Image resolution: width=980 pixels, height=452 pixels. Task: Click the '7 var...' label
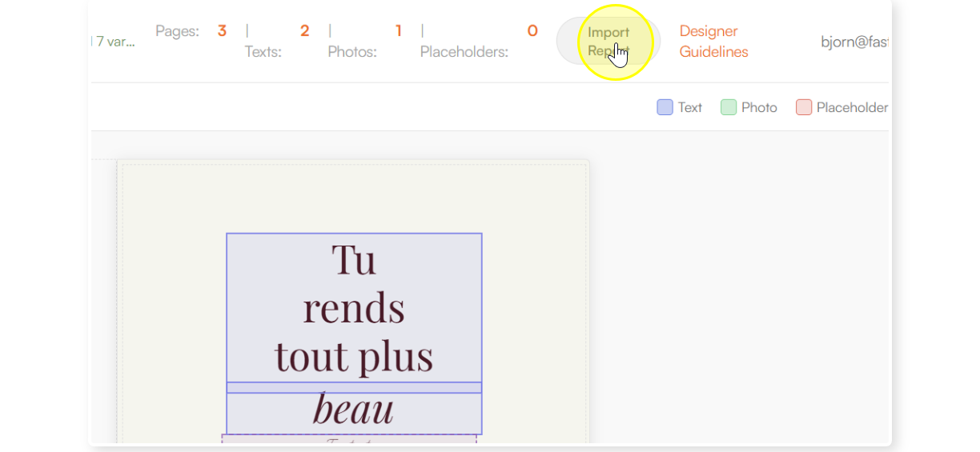coord(114,42)
